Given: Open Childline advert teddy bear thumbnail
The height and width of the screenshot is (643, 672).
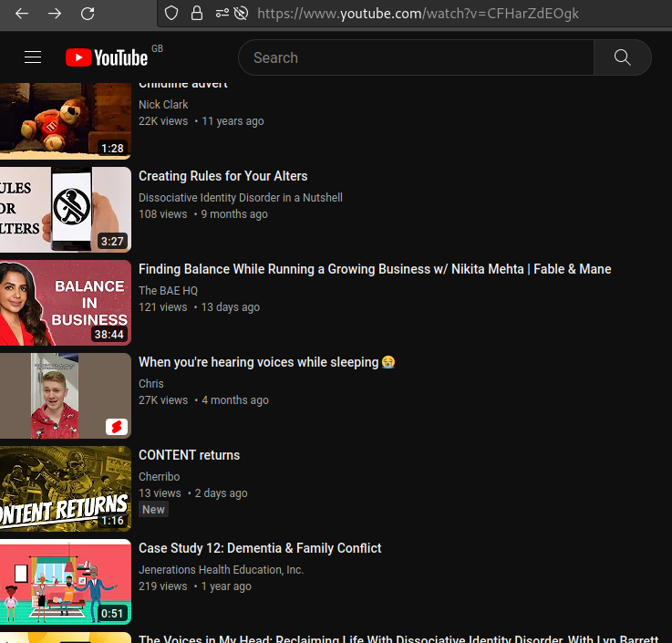Looking at the screenshot, I should (66, 121).
